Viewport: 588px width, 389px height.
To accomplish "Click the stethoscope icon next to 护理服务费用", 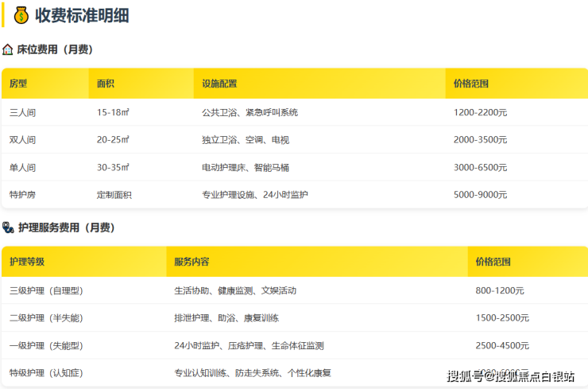I will (x=8, y=228).
